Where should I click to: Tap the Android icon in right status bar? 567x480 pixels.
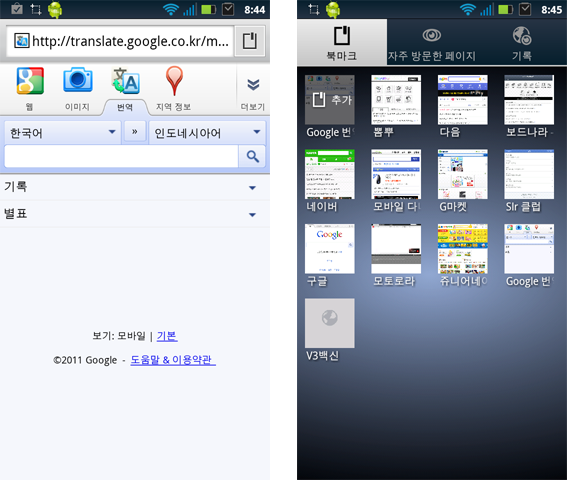333,10
